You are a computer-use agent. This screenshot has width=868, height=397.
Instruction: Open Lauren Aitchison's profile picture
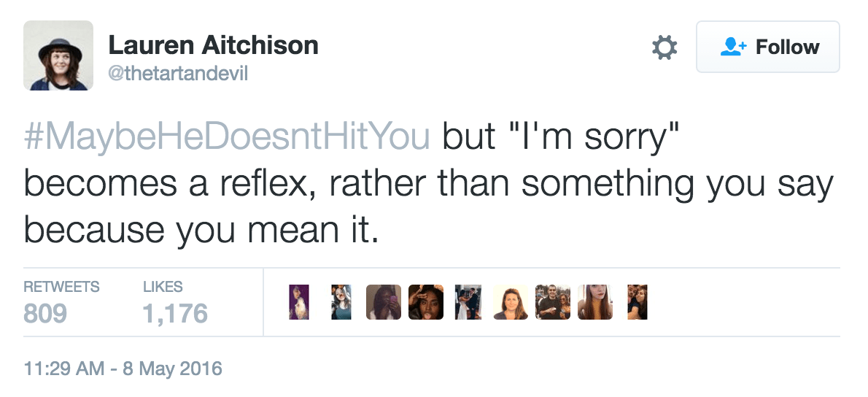pos(58,55)
